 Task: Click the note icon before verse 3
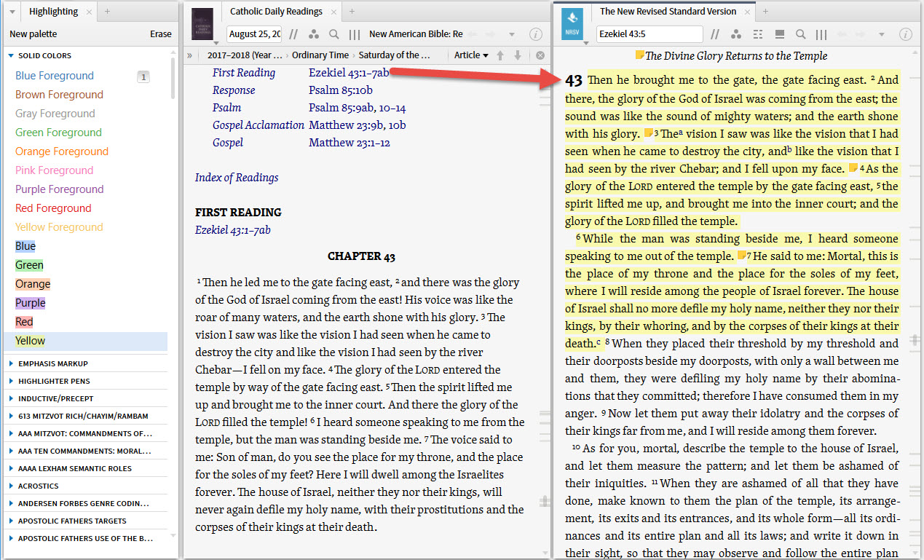pos(649,133)
